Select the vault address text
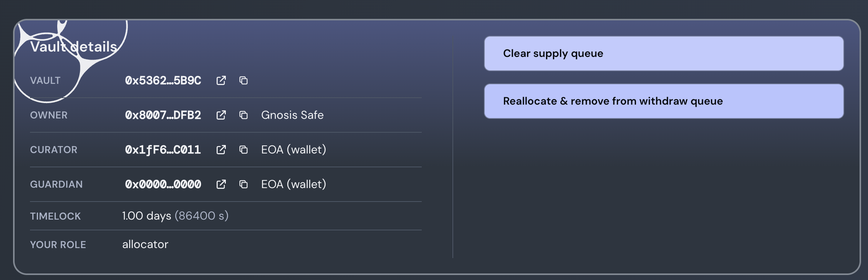 (163, 81)
